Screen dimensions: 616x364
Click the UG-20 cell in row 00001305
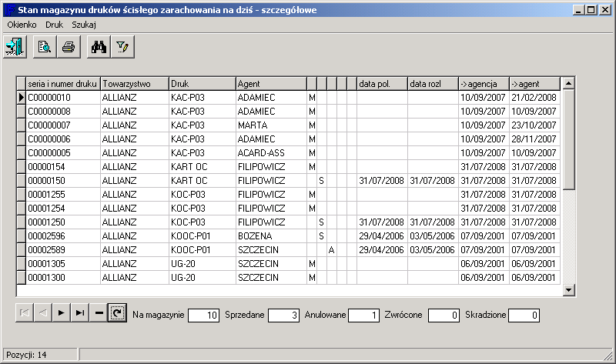[203, 264]
